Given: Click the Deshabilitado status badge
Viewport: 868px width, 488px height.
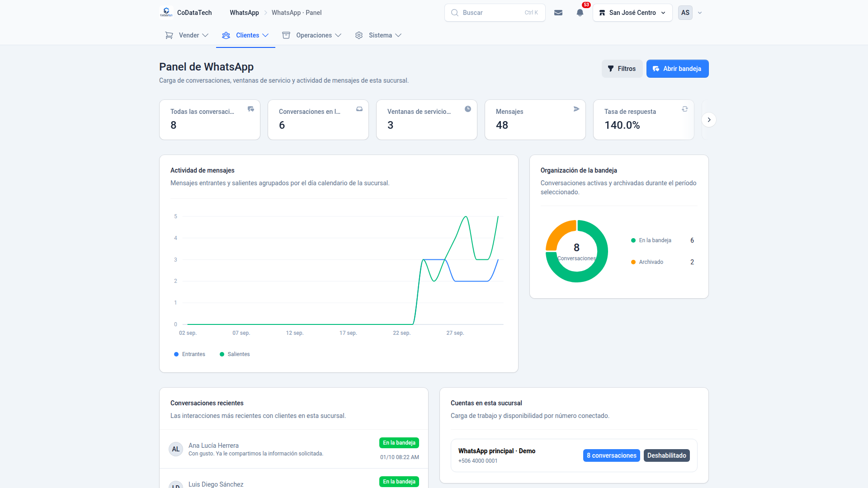Looking at the screenshot, I should [x=667, y=455].
